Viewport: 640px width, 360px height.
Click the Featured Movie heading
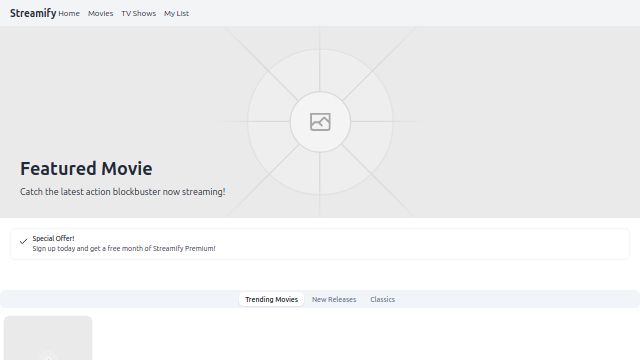tap(86, 169)
